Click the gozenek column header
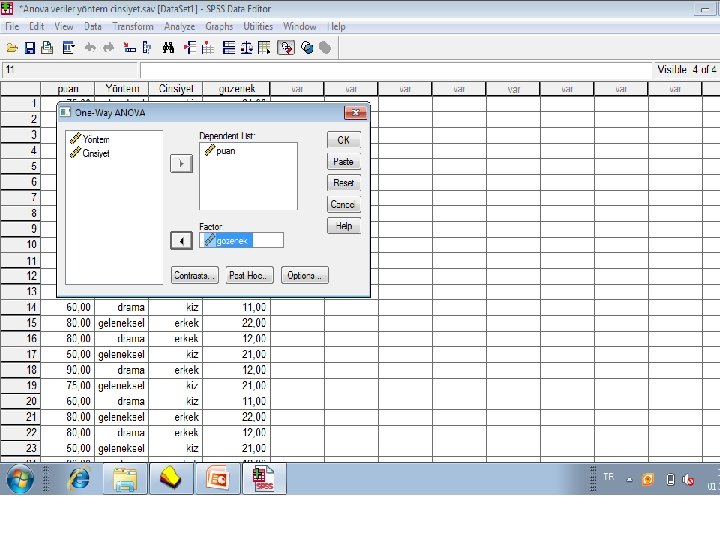720x540 pixels. pos(236,89)
